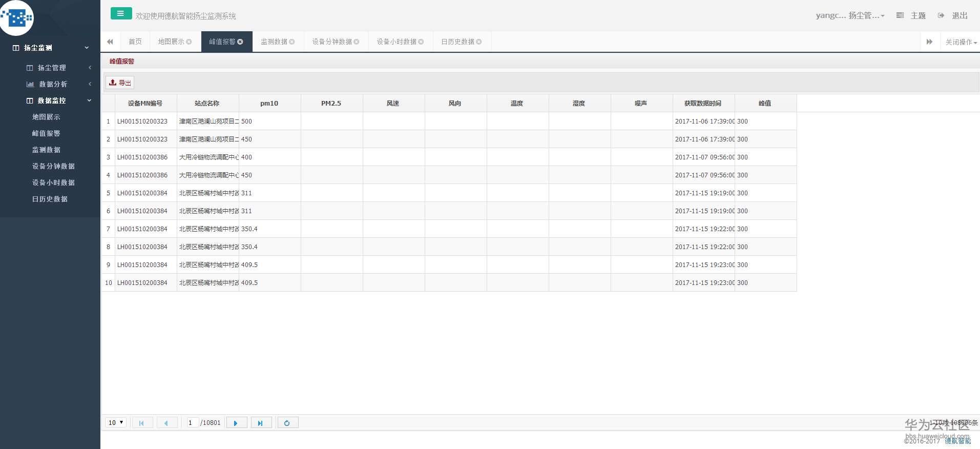Click the system logo at top left
This screenshot has width=980, height=449.
pyautogui.click(x=16, y=18)
